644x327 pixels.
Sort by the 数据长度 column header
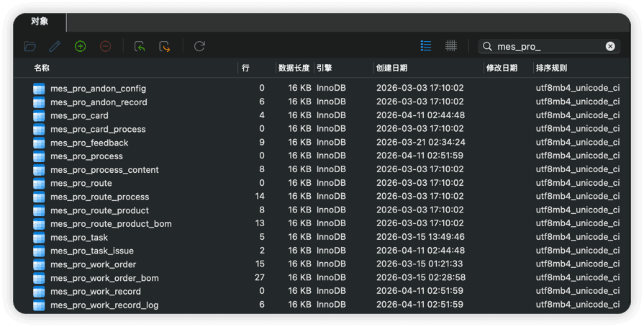(x=294, y=68)
